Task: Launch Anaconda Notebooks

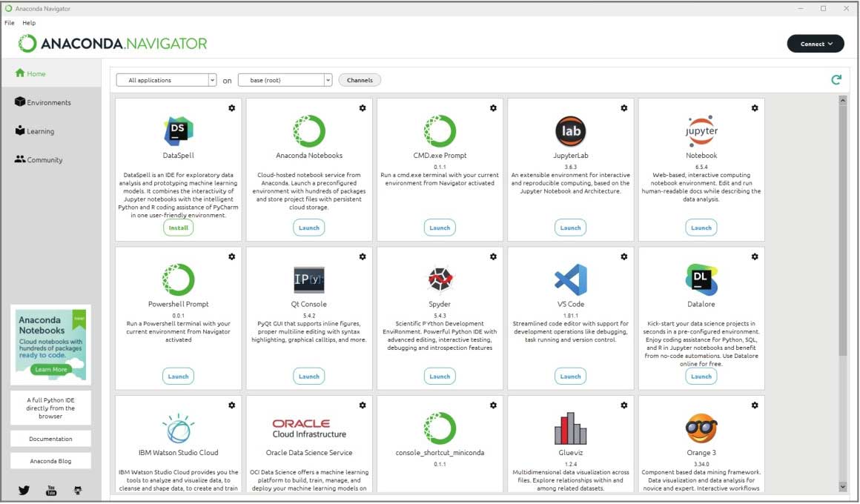Action: (309, 228)
